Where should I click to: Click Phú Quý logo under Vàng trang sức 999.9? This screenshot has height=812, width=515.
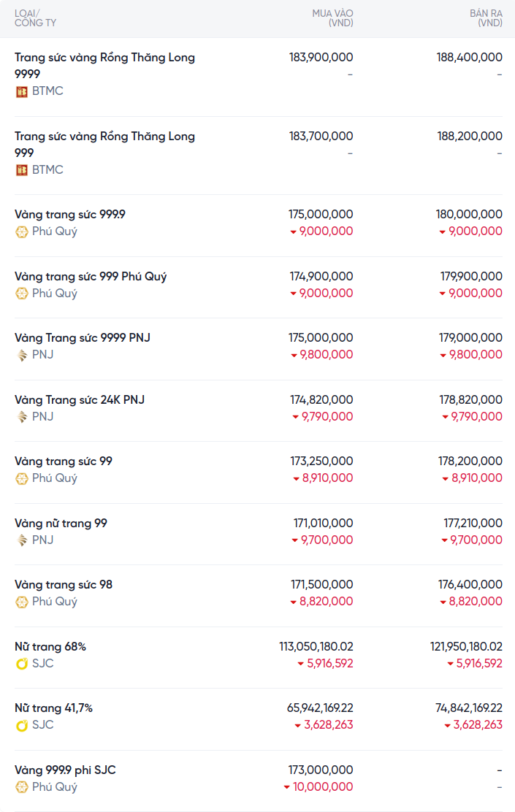click(x=22, y=231)
